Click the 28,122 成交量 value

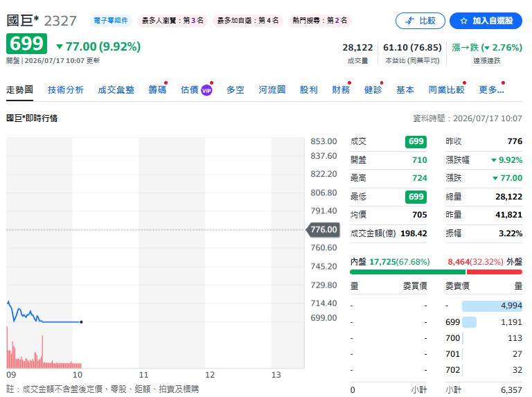pos(357,48)
